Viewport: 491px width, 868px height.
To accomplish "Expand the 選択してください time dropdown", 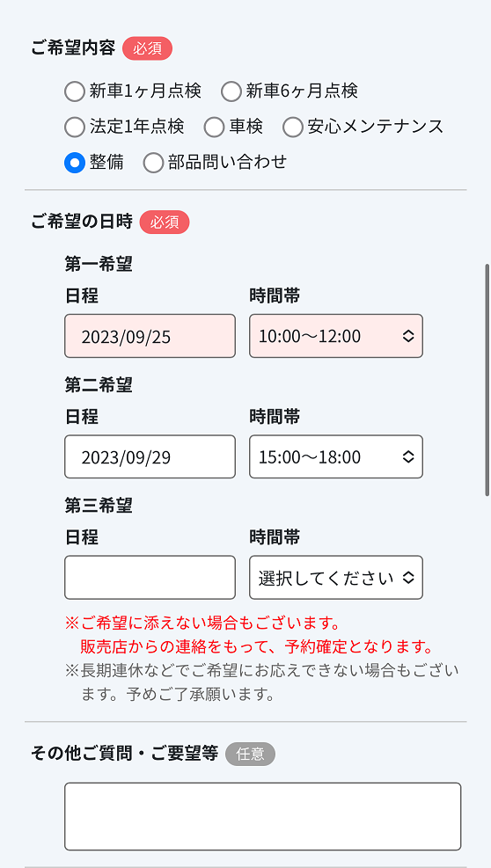I will pos(336,578).
